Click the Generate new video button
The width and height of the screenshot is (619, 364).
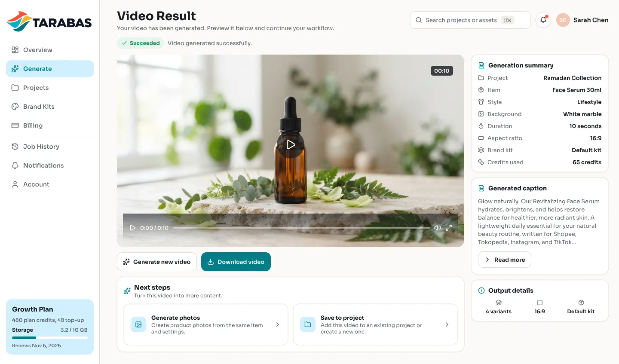pos(157,262)
